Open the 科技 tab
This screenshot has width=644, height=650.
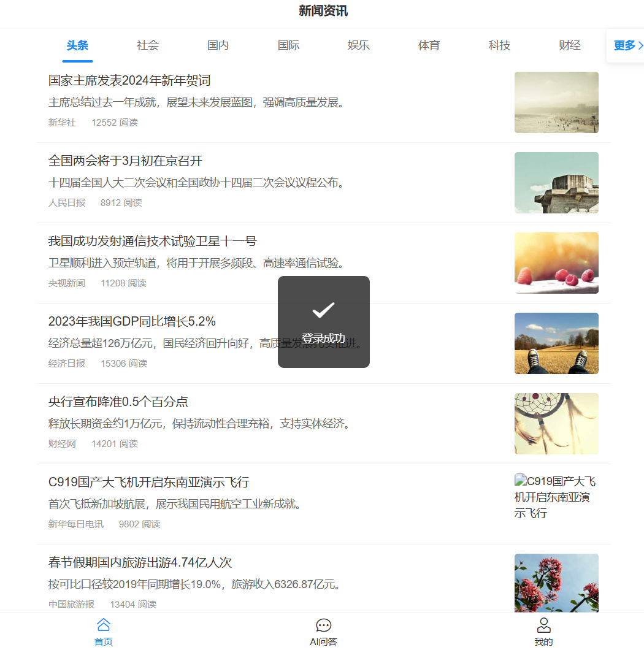click(499, 45)
